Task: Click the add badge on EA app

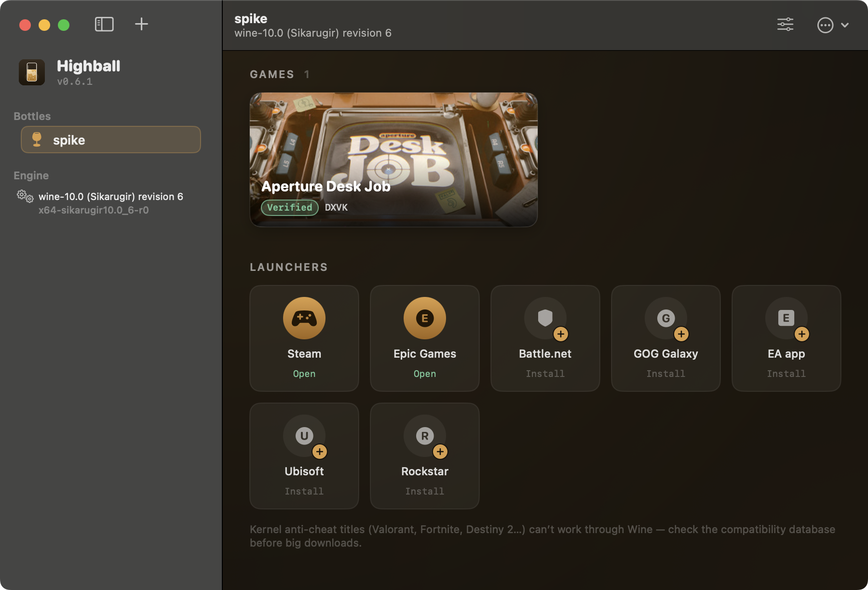Action: [801, 334]
